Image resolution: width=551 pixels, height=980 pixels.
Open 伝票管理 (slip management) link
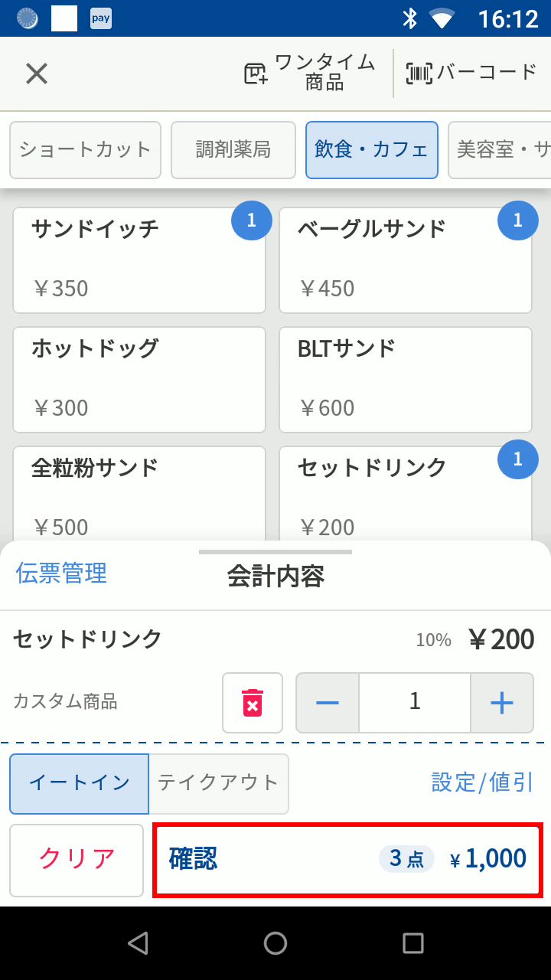click(61, 573)
